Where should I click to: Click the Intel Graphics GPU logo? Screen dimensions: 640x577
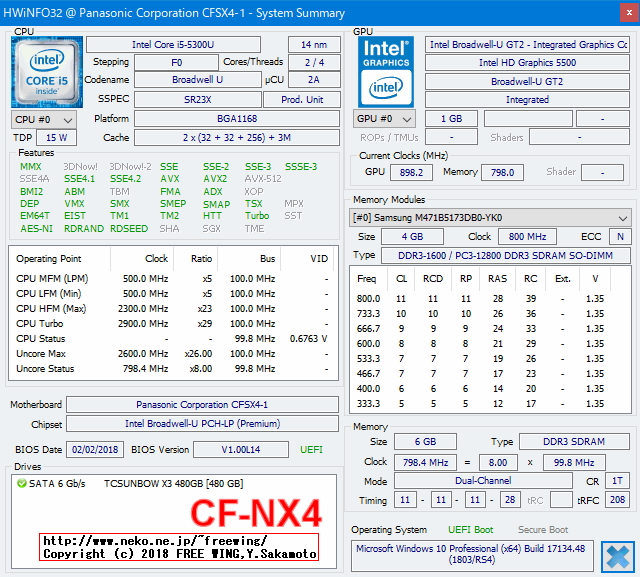(x=386, y=72)
